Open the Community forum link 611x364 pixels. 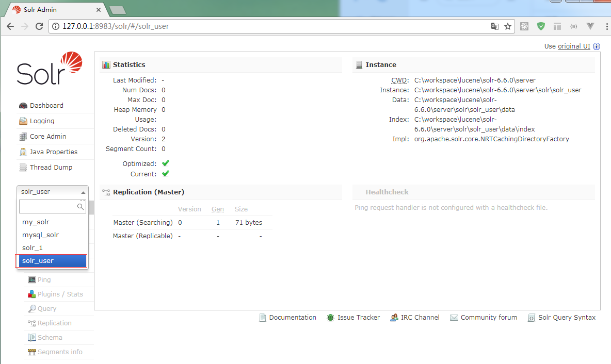(489, 318)
